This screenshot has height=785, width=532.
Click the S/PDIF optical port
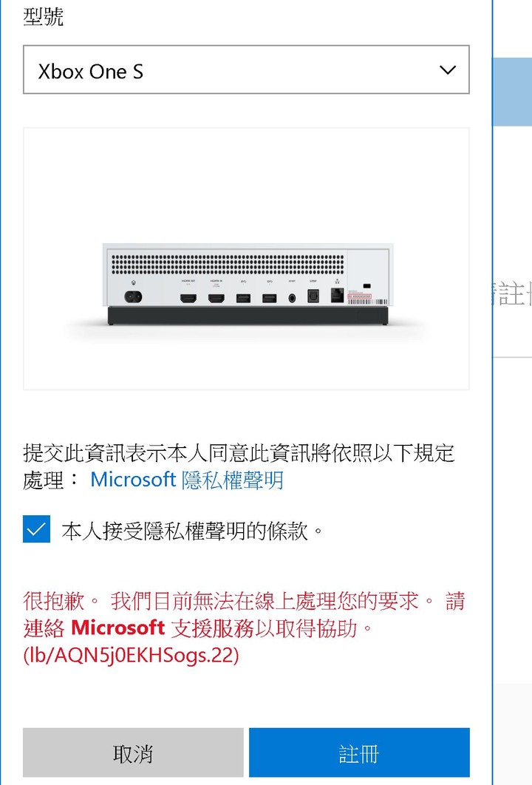313,296
